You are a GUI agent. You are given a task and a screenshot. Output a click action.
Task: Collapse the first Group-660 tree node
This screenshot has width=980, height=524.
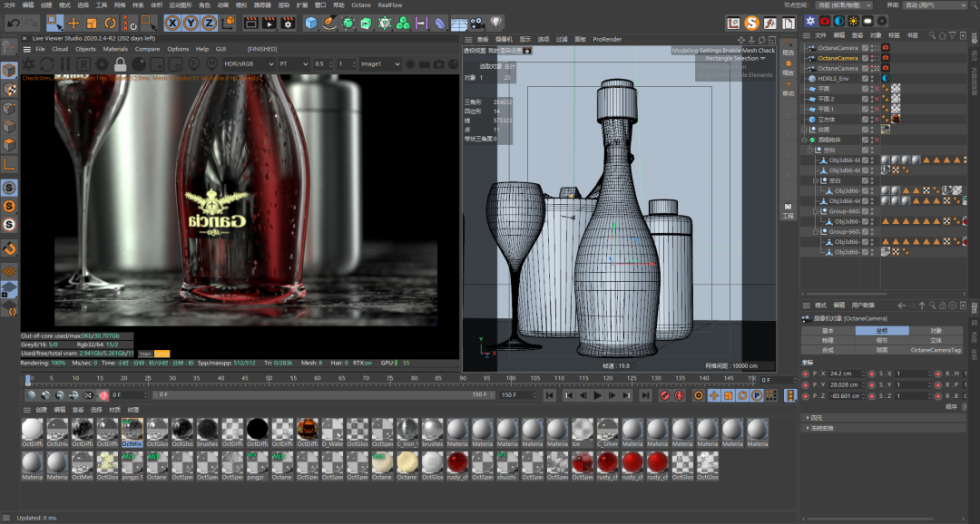click(817, 212)
